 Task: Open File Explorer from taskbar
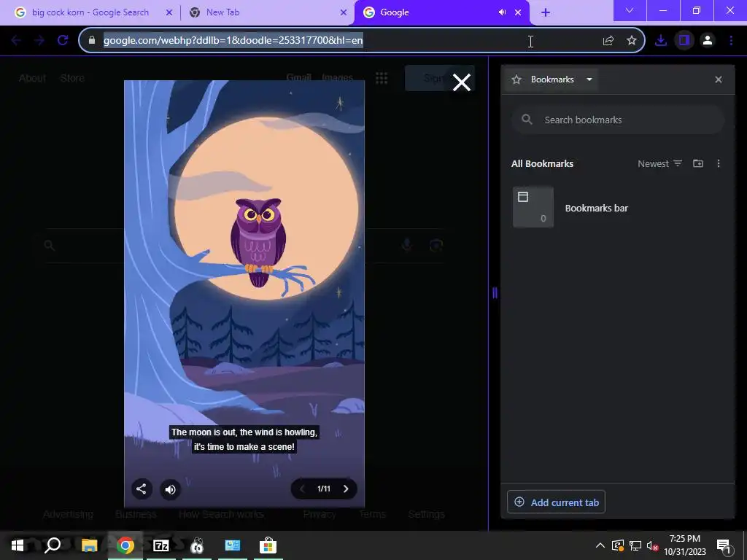coord(89,545)
